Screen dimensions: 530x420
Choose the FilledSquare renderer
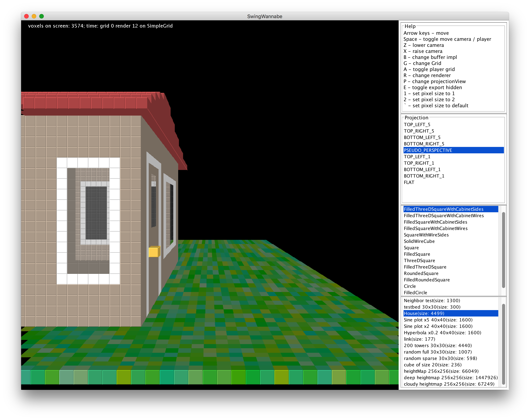(x=451, y=254)
